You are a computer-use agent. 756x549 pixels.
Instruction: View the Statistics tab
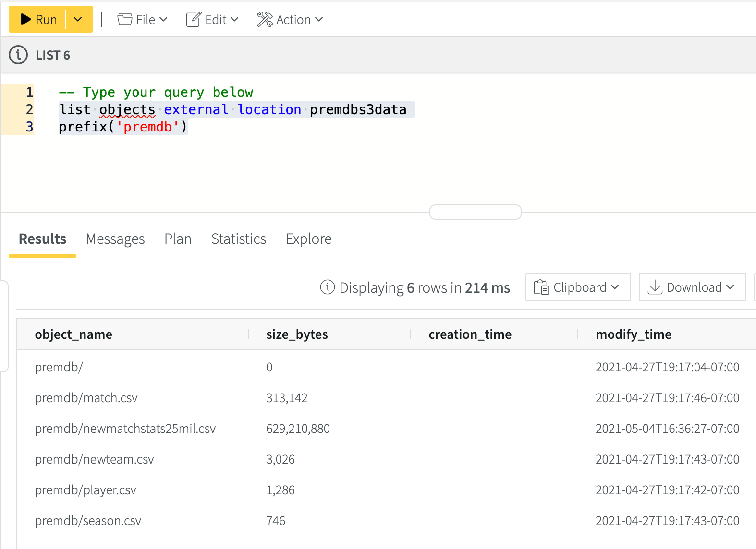coord(238,239)
